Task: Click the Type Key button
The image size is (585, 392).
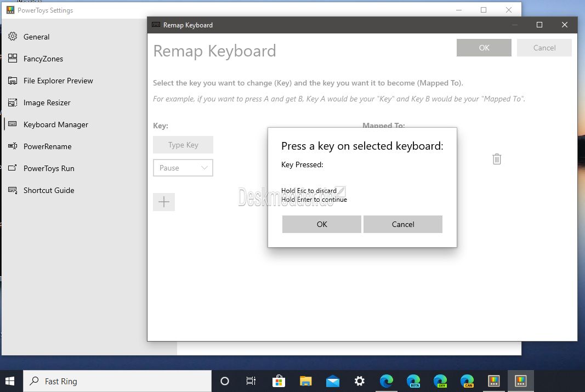Action: pos(183,145)
